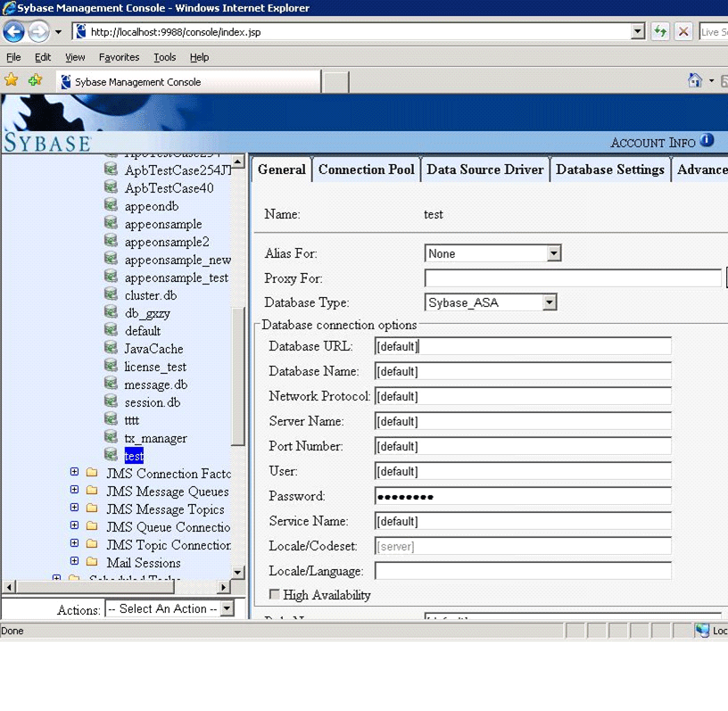Switch to the Data Source Driver tab
This screenshot has width=728, height=711.
485,169
